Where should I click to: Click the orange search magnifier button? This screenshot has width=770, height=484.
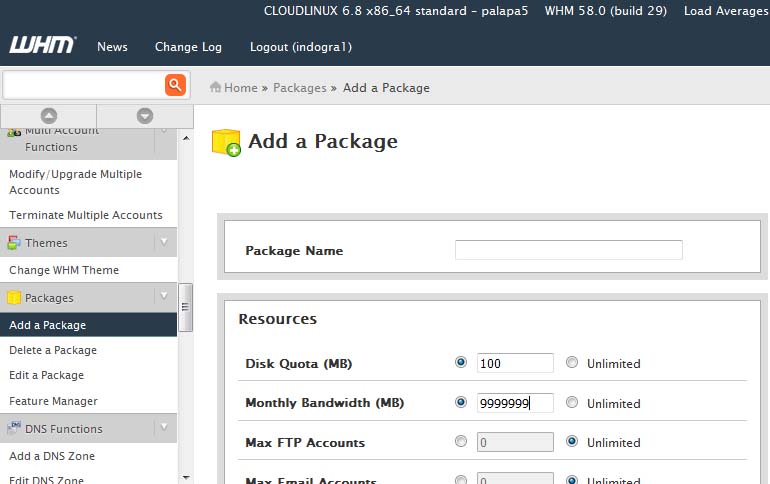tap(175, 85)
